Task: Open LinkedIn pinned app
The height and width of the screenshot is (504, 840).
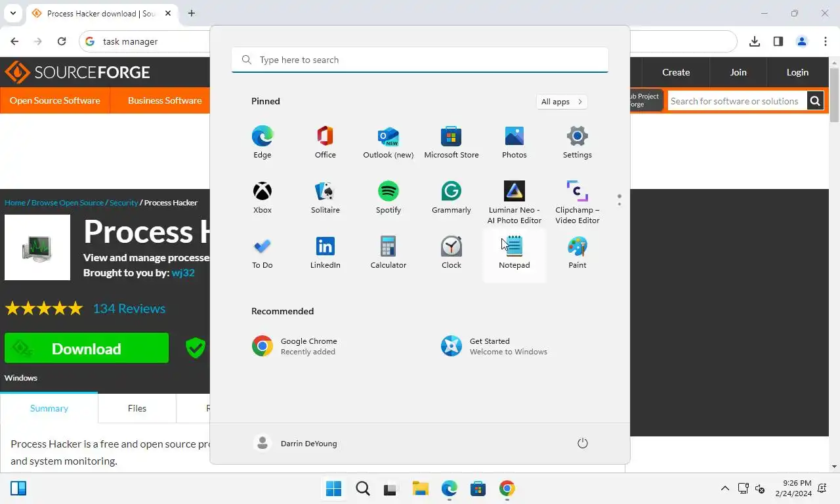Action: pos(325,253)
